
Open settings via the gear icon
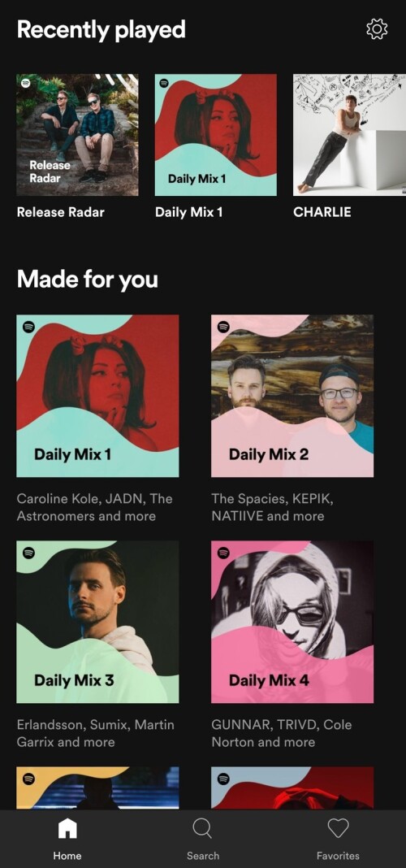coord(377,28)
